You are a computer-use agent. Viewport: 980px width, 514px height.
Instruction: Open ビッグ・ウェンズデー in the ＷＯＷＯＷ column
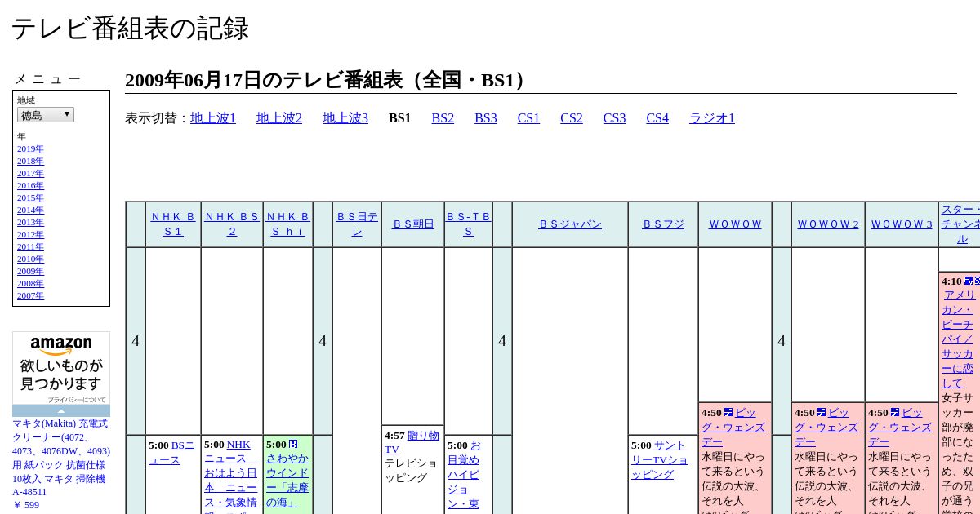733,428
